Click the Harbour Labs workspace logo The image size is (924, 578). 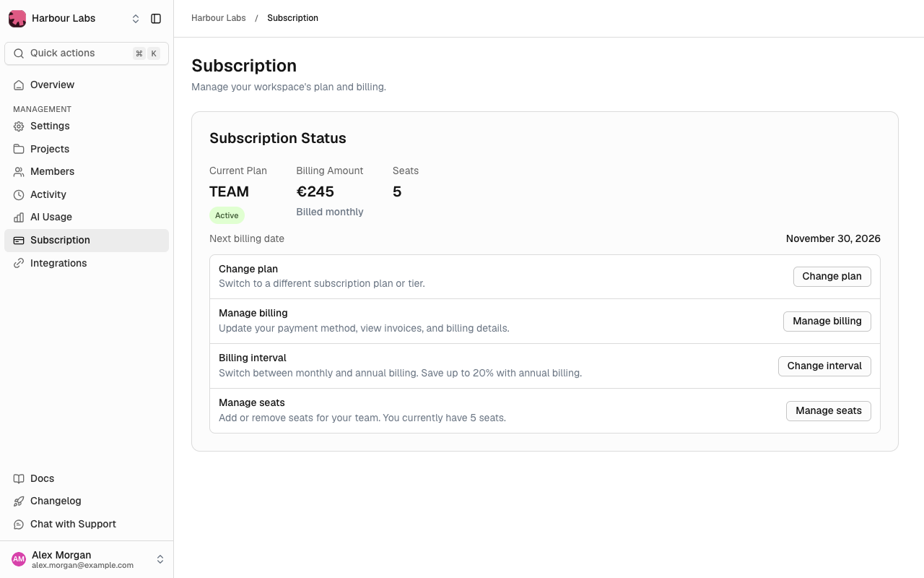[17, 19]
